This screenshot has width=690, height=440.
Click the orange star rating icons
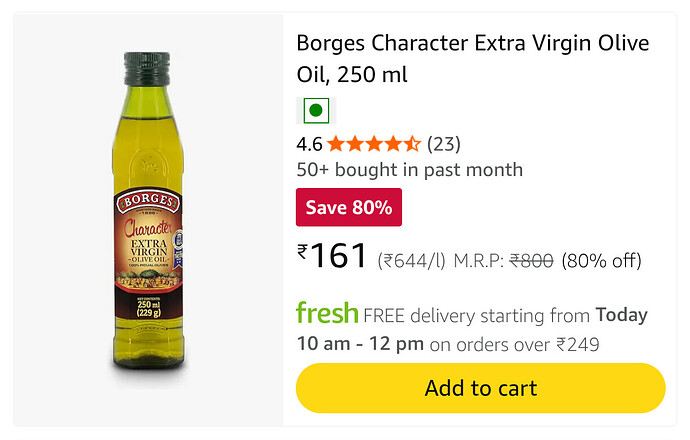point(373,144)
